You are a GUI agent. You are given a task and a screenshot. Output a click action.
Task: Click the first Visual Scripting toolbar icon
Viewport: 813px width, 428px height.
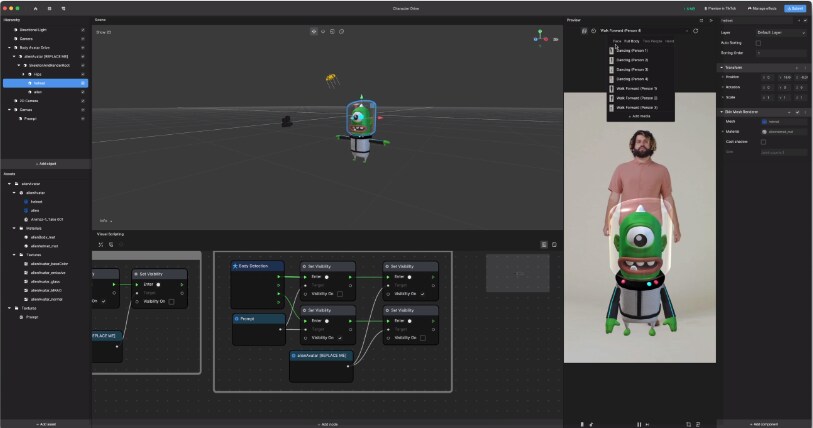(x=101, y=244)
